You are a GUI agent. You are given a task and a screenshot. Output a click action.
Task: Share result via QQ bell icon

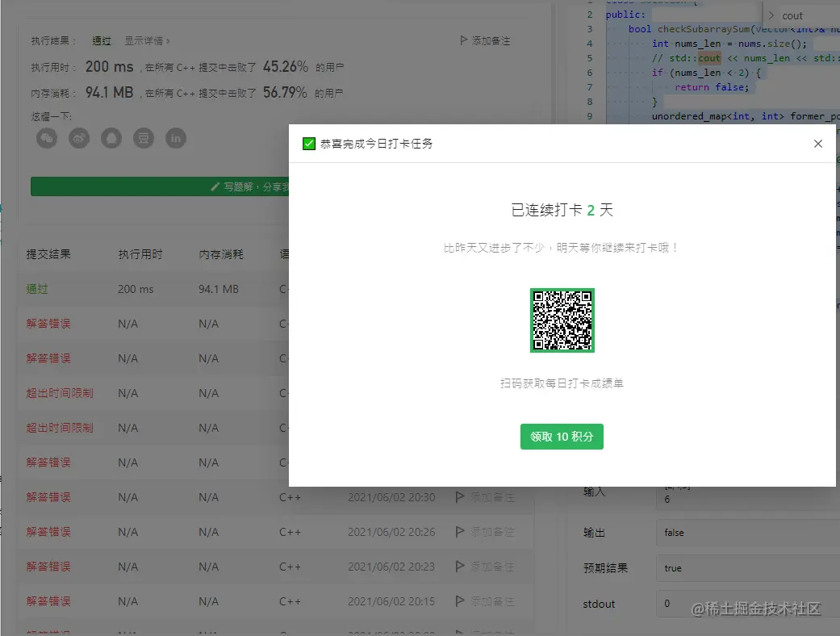[x=111, y=138]
